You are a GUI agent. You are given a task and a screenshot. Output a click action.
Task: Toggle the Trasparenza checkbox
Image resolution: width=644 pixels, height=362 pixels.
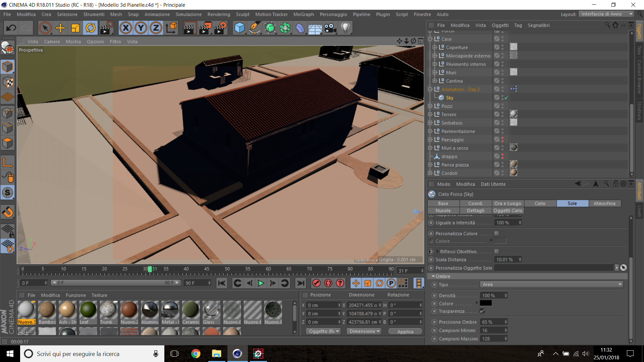point(482,311)
